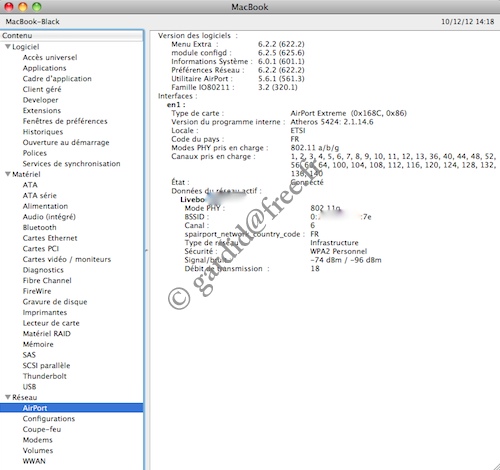Click Logiciel category label
Screen dimensions: 500x470
(x=26, y=47)
